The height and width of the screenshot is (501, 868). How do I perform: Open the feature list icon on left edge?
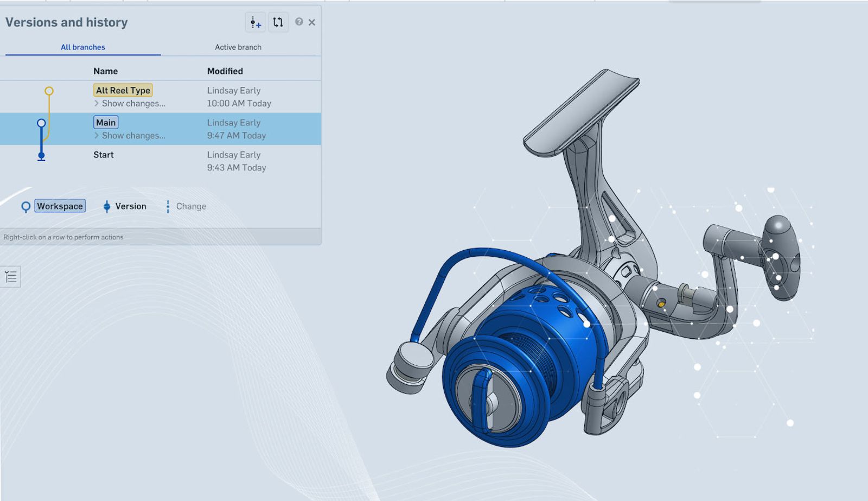[10, 277]
